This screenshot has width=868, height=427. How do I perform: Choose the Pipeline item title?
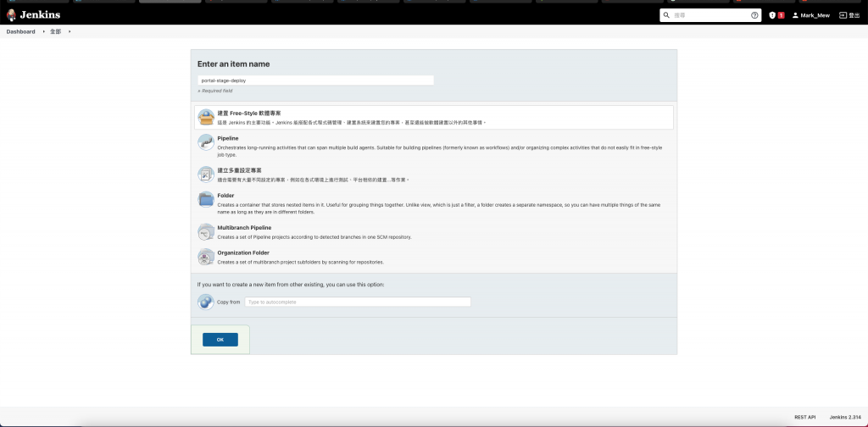tap(228, 138)
